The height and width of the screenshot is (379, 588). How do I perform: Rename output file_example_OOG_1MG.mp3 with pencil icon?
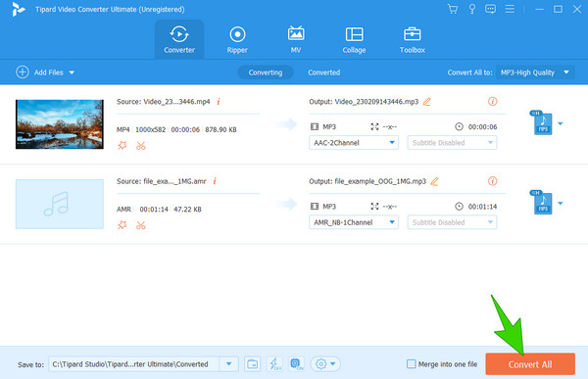(x=434, y=181)
